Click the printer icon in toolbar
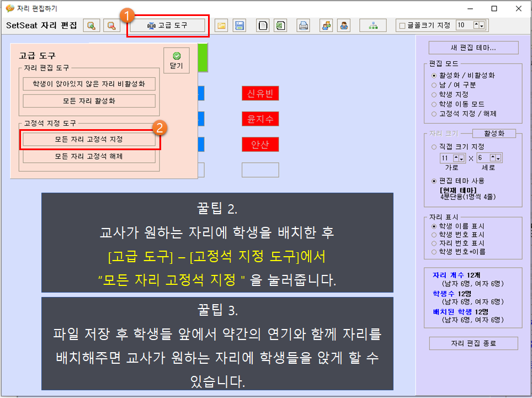Image resolution: width=532 pixels, height=398 pixels. [304, 25]
